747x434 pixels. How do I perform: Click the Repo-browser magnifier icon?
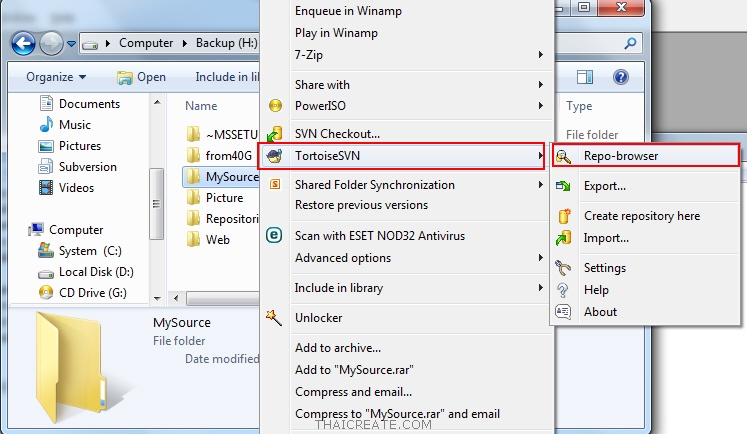(563, 156)
